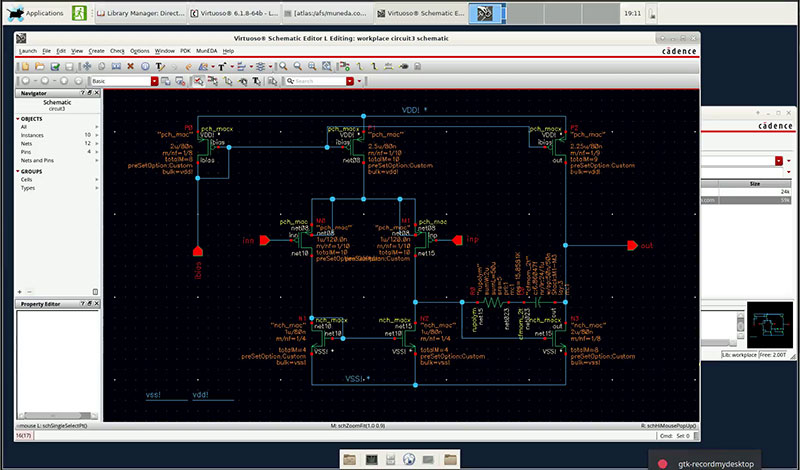
Task: Click the red 'out' output pin in schematic
Action: [x=633, y=245]
